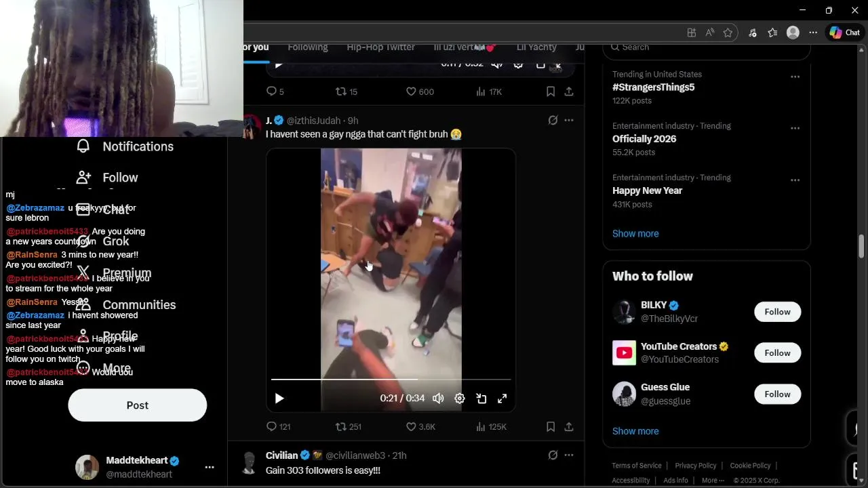The width and height of the screenshot is (868, 488).
Task: Open the browser split screen icon
Action: click(691, 33)
